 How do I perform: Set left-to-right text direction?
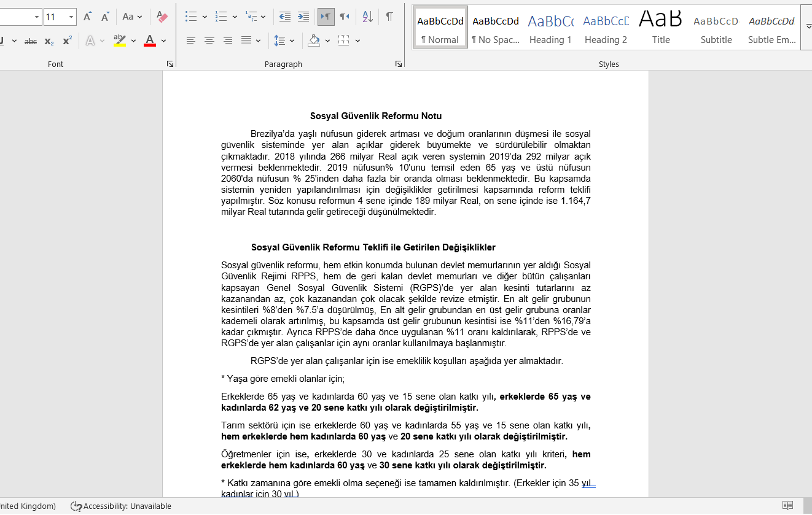point(326,17)
